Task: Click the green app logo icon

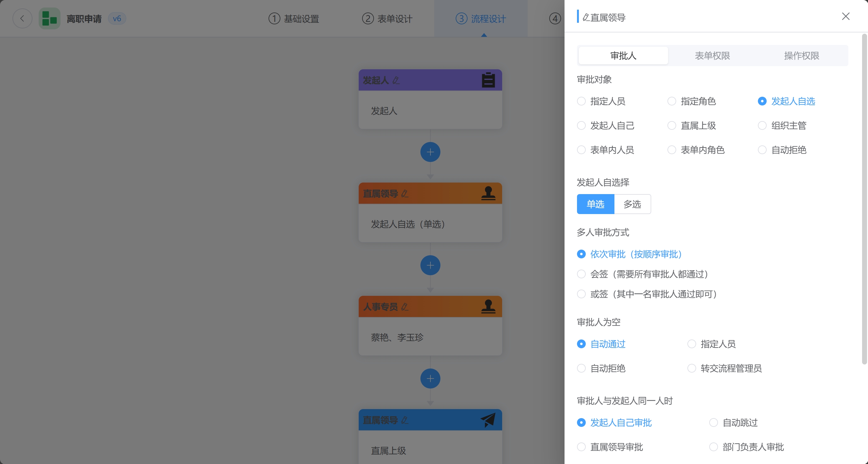Action: [x=50, y=18]
